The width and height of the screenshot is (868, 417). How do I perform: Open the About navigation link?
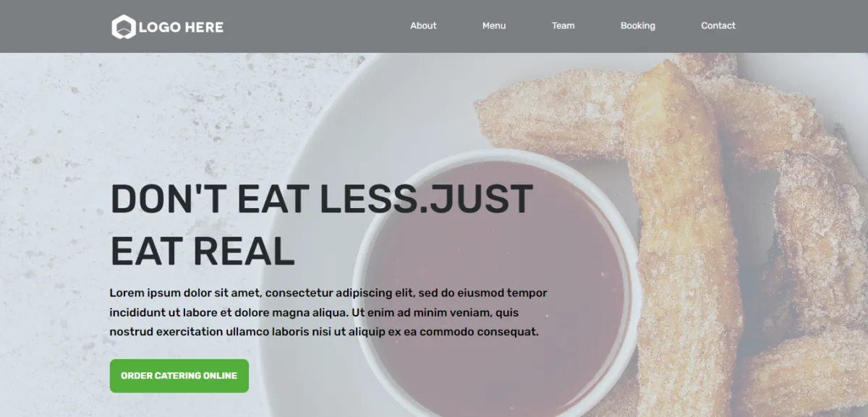click(x=423, y=26)
